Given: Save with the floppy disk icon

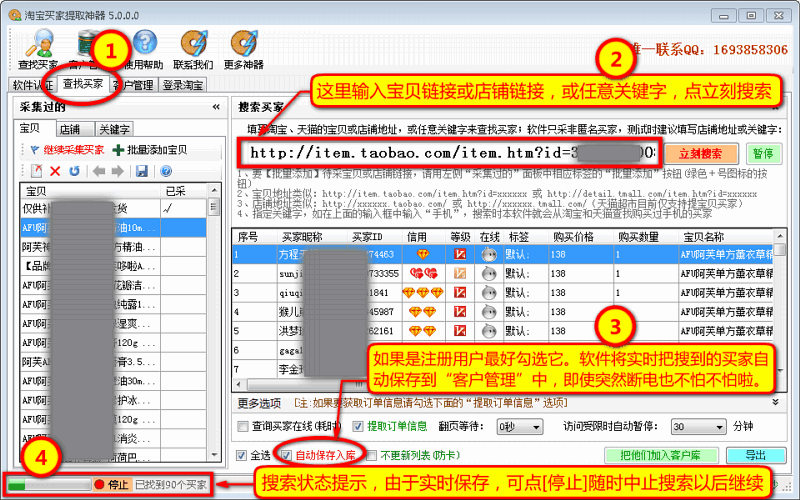Looking at the screenshot, I should click(x=142, y=171).
